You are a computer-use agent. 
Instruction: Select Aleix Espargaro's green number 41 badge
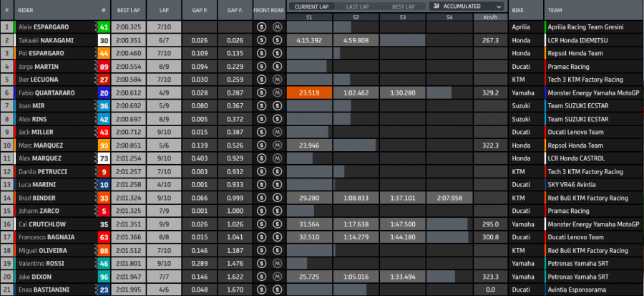104,27
